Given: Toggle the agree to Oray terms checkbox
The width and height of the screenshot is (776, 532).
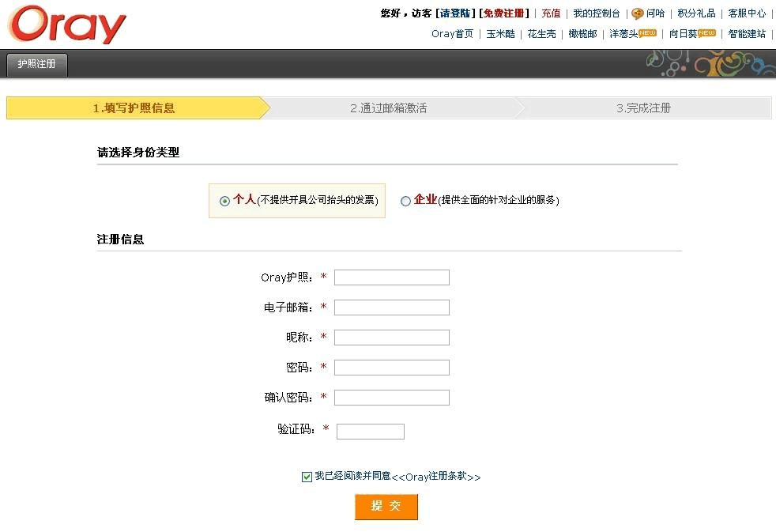Looking at the screenshot, I should [x=307, y=477].
